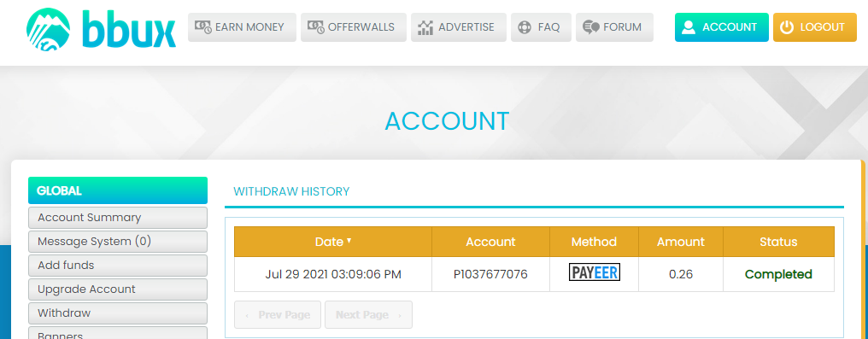Open the Earn Money menu
The image size is (868, 339).
pos(242,27)
